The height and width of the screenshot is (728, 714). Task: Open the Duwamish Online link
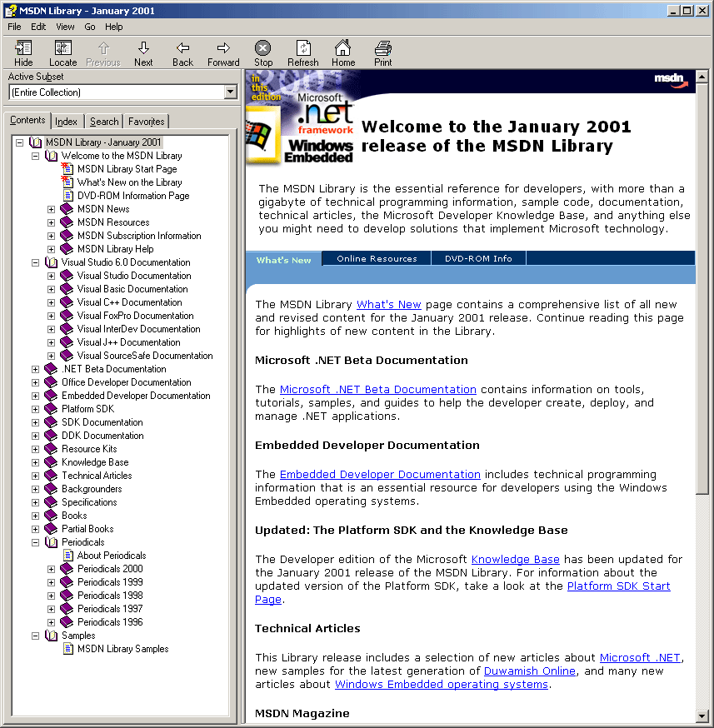pyautogui.click(x=530, y=671)
